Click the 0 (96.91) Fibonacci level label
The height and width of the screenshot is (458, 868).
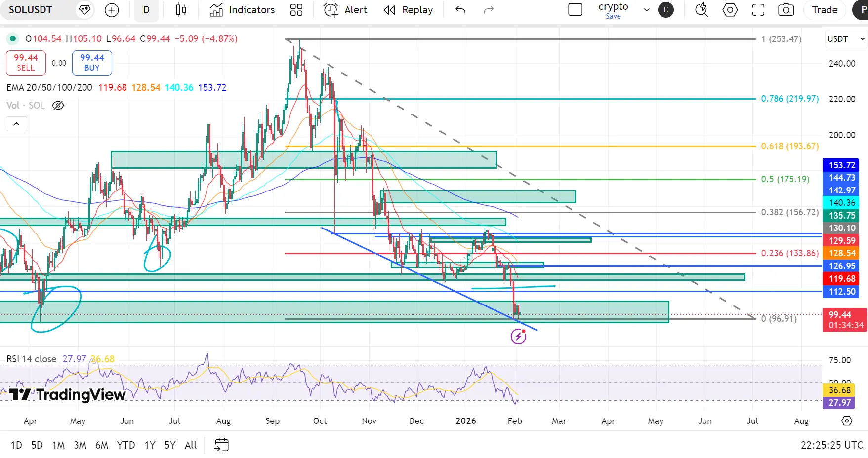[779, 319]
